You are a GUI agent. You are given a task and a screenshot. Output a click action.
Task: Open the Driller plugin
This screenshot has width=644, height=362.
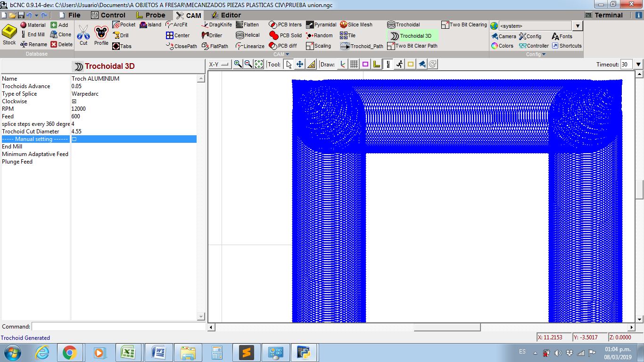(x=212, y=35)
